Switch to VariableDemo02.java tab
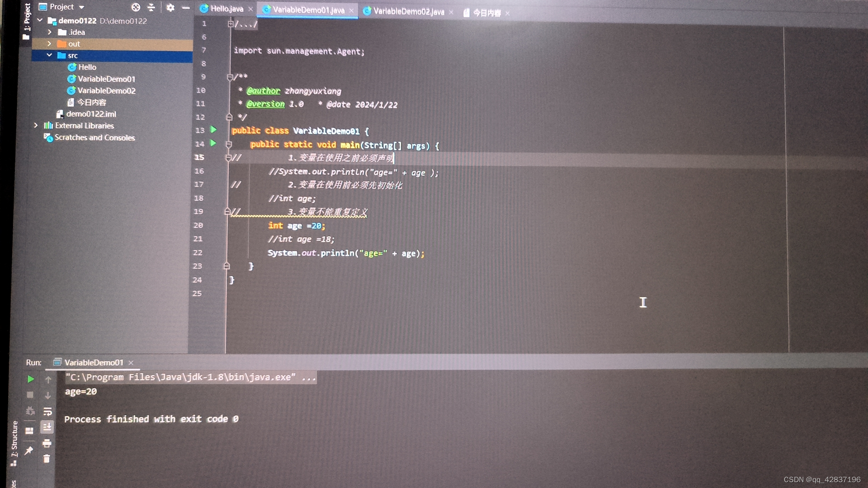Screen dimensions: 868x488 (x=408, y=12)
